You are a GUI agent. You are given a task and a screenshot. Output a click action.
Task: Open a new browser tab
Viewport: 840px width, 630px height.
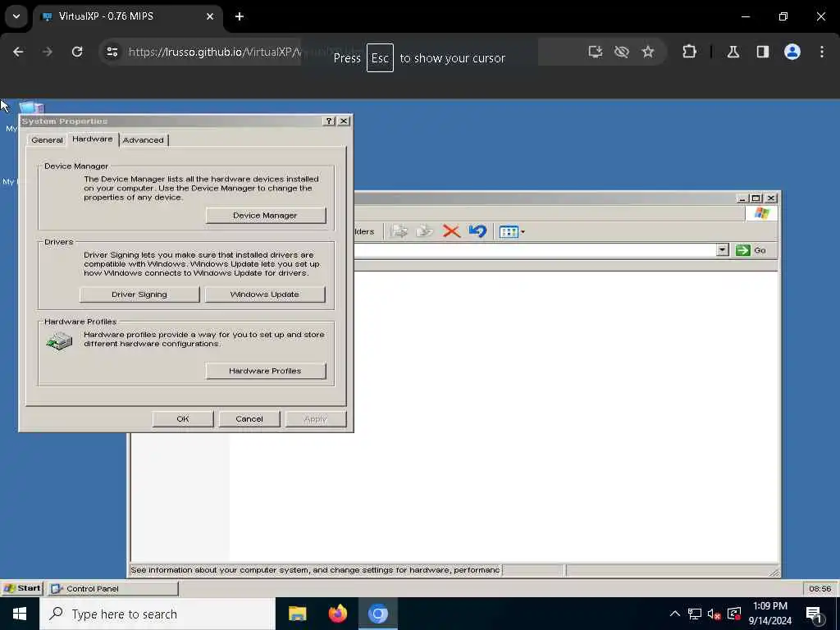240,16
